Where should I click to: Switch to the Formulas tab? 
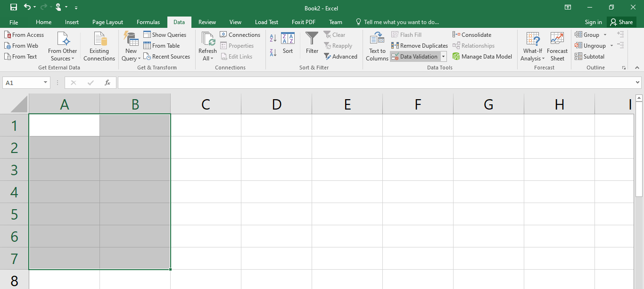[x=148, y=22]
